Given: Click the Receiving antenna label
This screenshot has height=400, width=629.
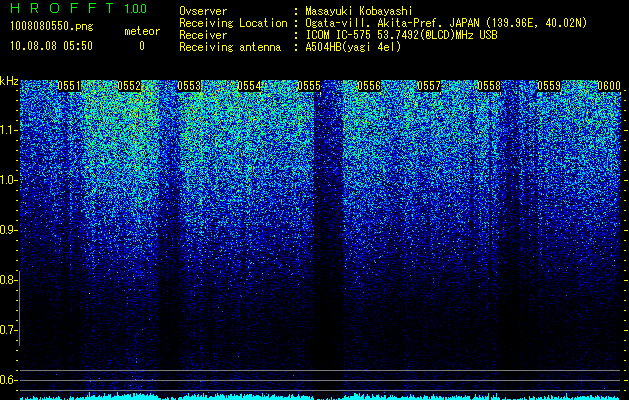Looking at the screenshot, I should click(230, 47).
